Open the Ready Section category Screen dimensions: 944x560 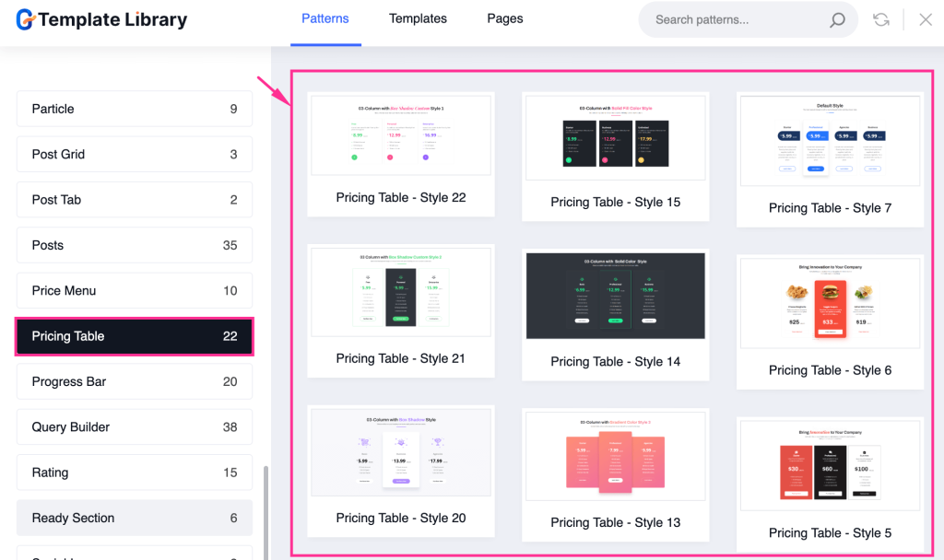click(x=135, y=518)
